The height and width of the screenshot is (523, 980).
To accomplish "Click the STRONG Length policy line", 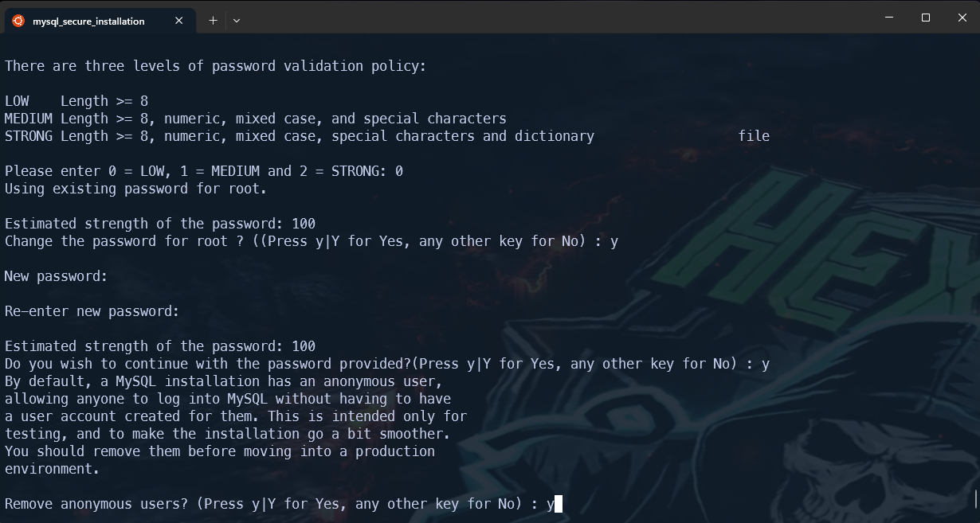I will (x=387, y=136).
